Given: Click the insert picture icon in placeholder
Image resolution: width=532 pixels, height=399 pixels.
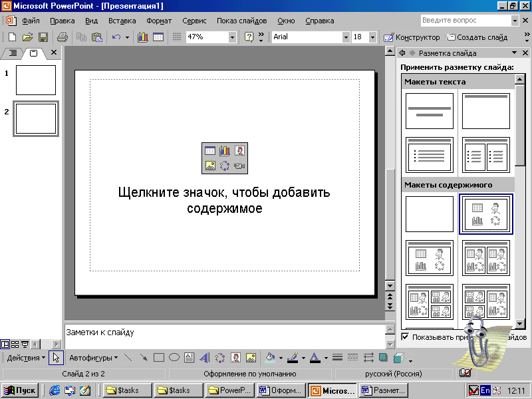Looking at the screenshot, I should click(210, 166).
